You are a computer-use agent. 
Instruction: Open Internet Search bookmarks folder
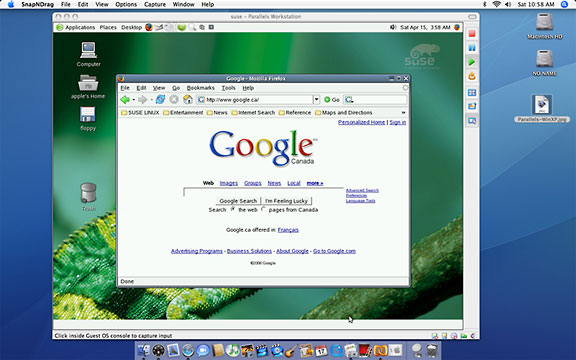[253, 112]
